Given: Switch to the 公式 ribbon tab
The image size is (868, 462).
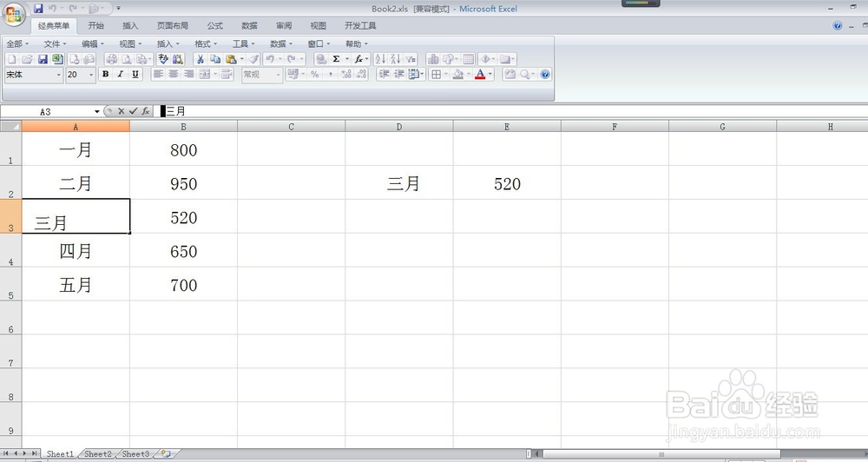Looking at the screenshot, I should pyautogui.click(x=214, y=25).
